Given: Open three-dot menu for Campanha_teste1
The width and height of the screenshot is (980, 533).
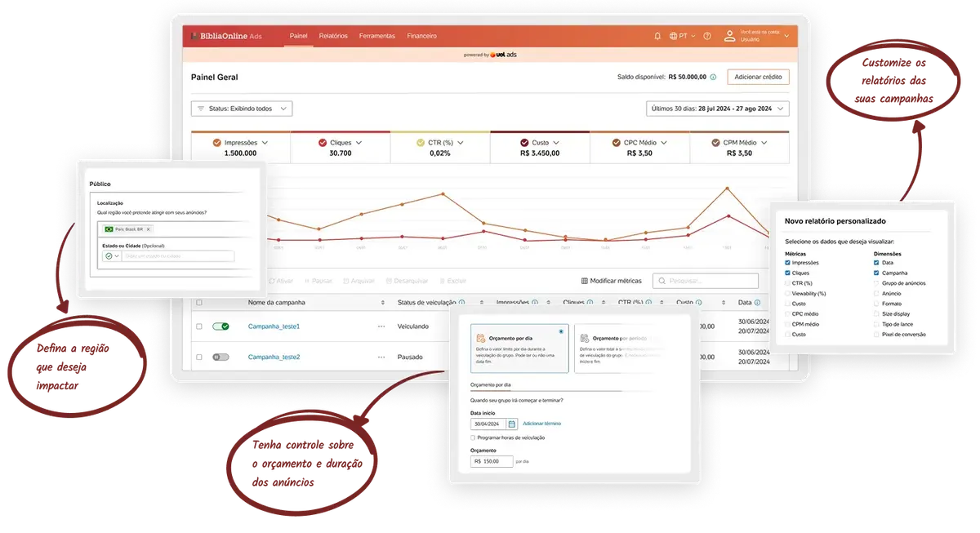Looking at the screenshot, I should [381, 326].
